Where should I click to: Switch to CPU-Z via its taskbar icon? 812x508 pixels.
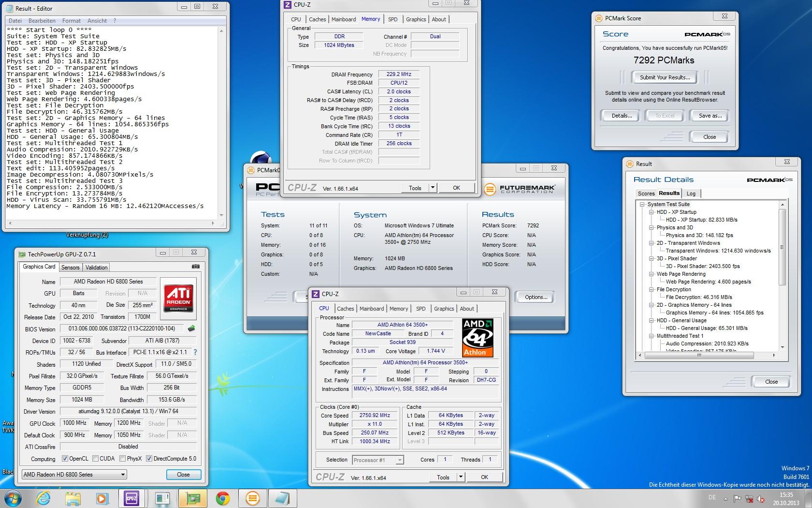tap(131, 498)
